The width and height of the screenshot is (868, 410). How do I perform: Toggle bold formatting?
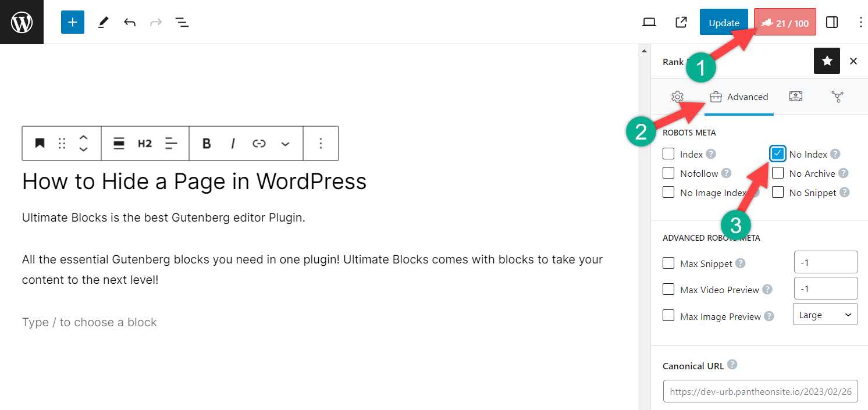click(207, 143)
